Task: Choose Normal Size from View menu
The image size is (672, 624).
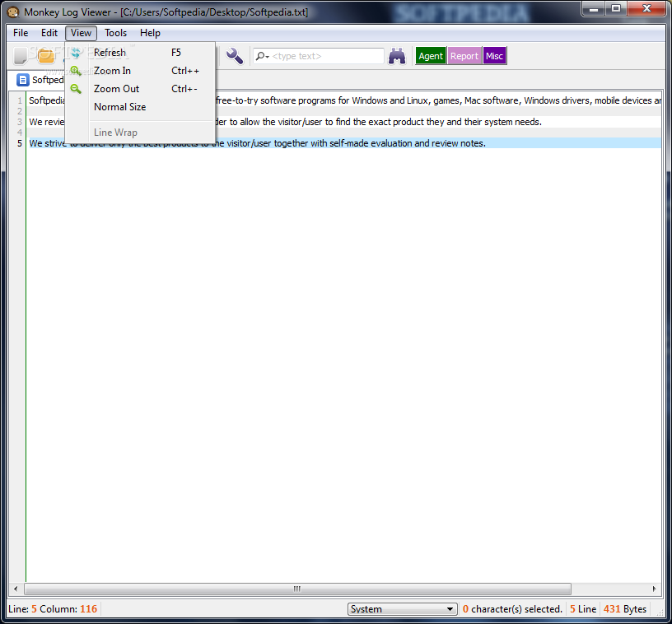Action: tap(140, 107)
